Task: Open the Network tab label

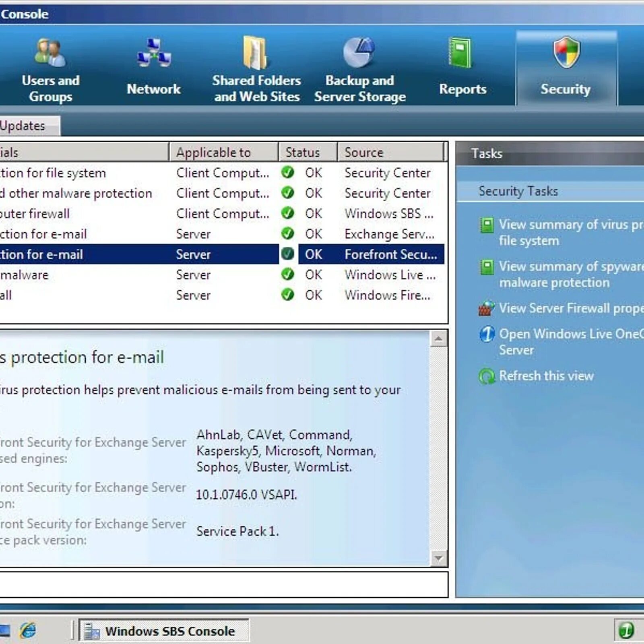Action: tap(154, 89)
